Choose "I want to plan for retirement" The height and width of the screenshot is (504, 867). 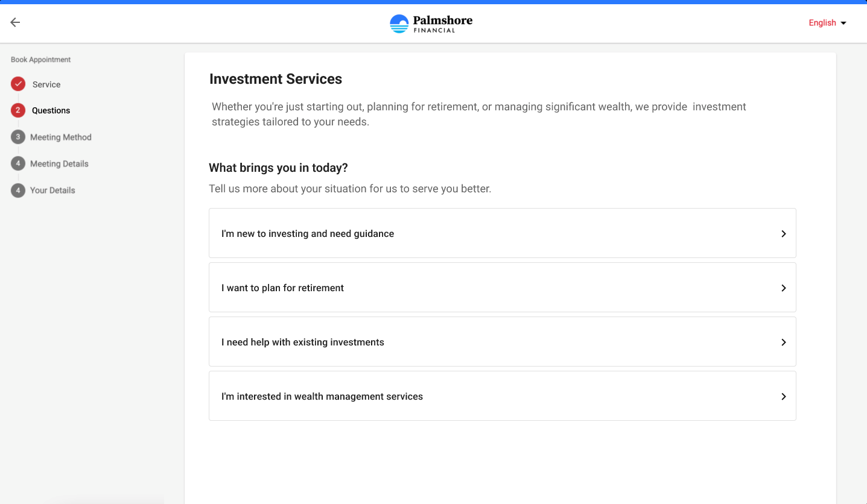click(x=503, y=288)
